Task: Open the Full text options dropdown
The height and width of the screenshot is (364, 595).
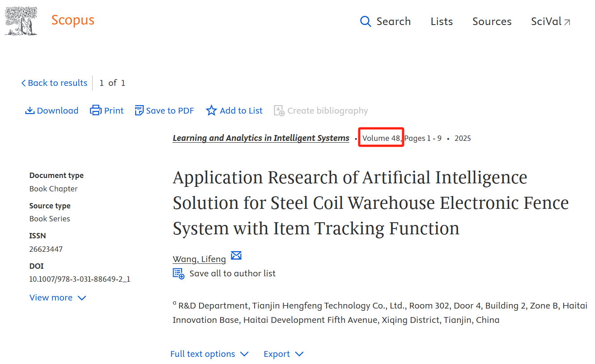Action: [209, 354]
